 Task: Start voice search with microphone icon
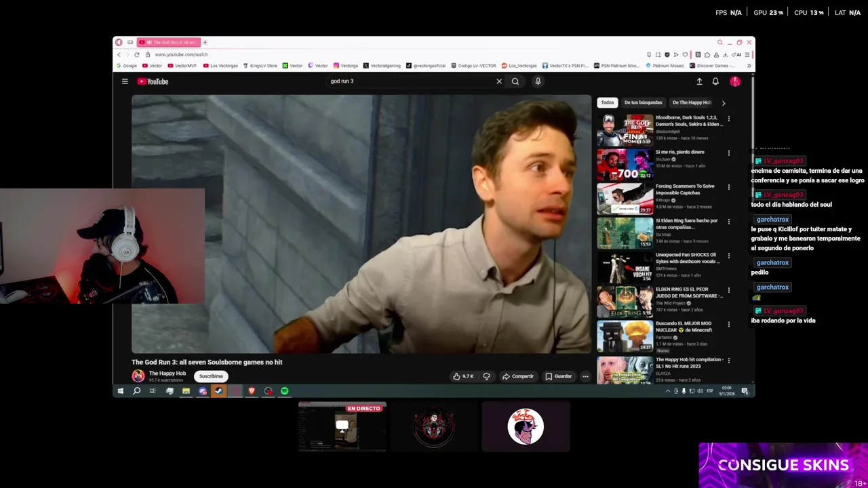(x=538, y=81)
